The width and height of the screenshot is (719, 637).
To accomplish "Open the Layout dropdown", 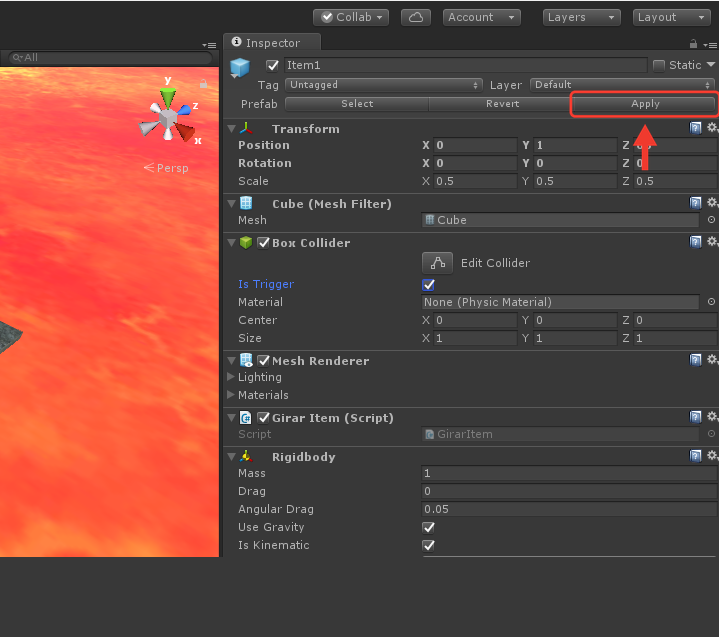I will tap(671, 17).
